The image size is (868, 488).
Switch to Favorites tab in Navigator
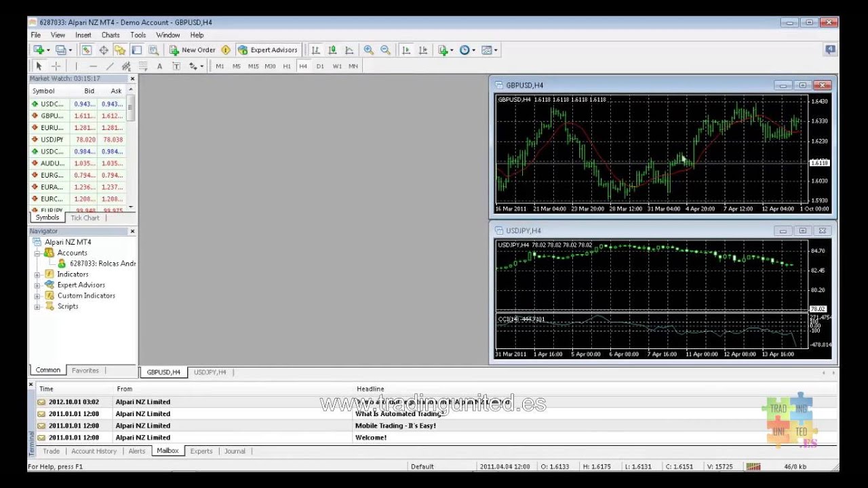coord(85,370)
